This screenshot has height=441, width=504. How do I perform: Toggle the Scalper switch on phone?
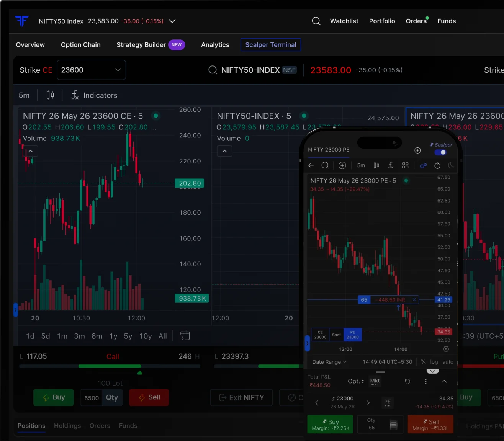(440, 152)
